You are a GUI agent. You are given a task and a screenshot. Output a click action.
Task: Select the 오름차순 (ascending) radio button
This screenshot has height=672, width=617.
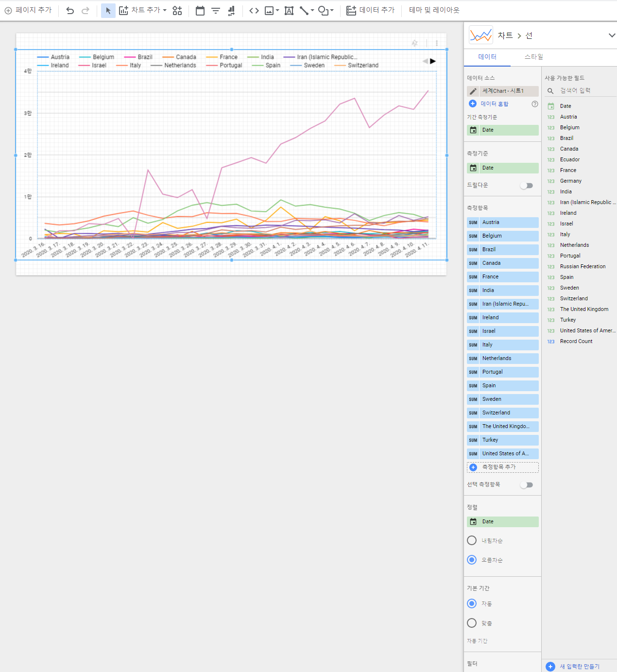click(x=472, y=560)
